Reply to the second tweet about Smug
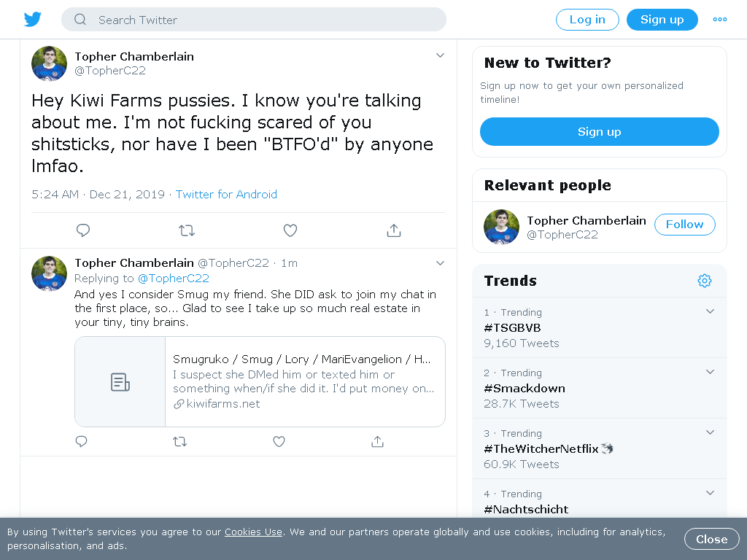The image size is (747, 560). 82,441
